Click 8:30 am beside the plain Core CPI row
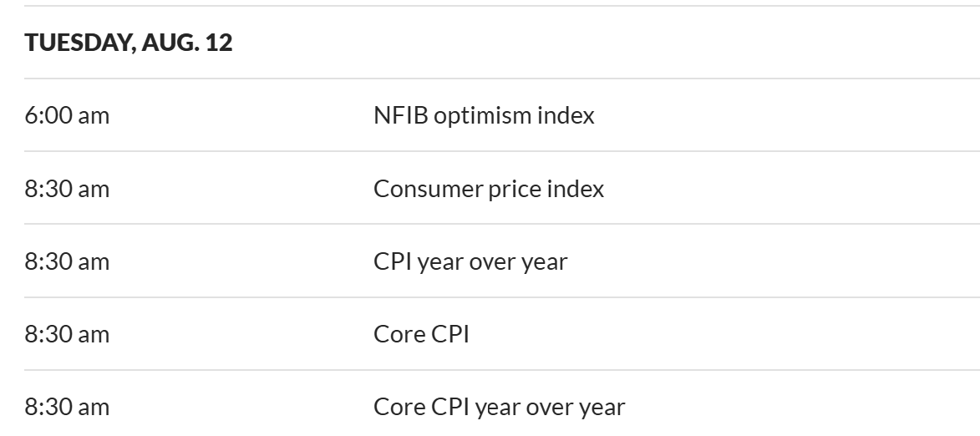 (x=67, y=334)
